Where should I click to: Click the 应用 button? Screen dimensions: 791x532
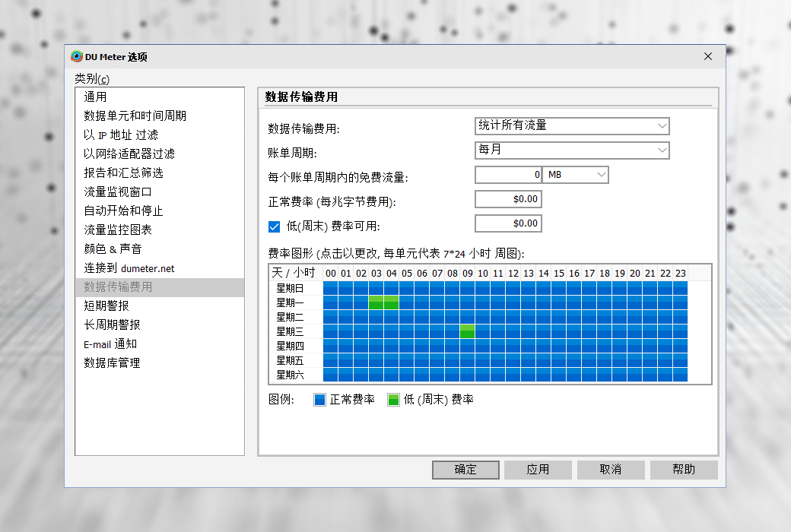pyautogui.click(x=538, y=470)
